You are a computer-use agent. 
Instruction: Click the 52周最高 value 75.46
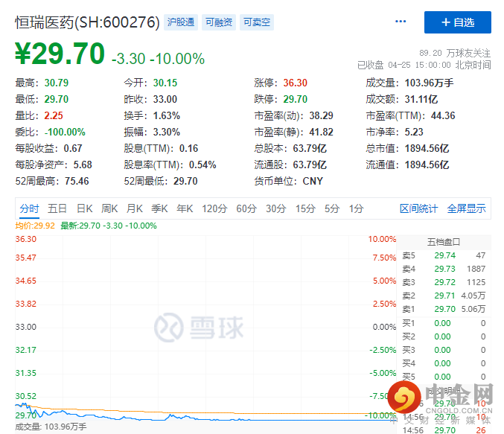point(77,182)
